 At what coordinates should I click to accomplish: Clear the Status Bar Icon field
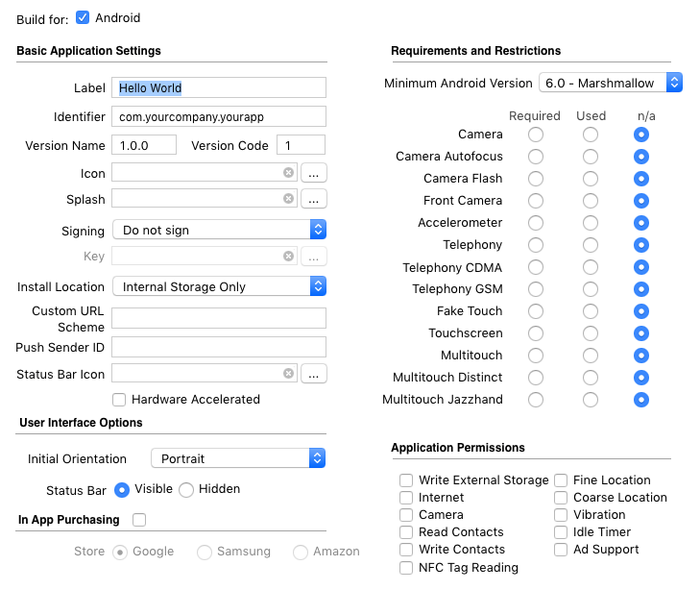click(x=288, y=374)
